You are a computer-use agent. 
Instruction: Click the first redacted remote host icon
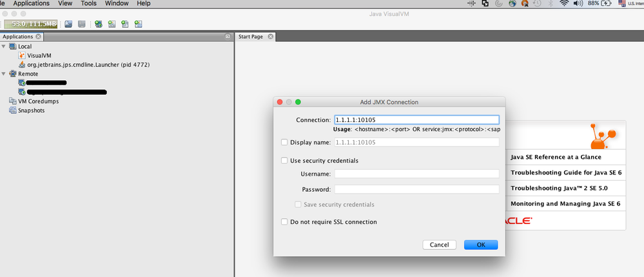pos(22,83)
